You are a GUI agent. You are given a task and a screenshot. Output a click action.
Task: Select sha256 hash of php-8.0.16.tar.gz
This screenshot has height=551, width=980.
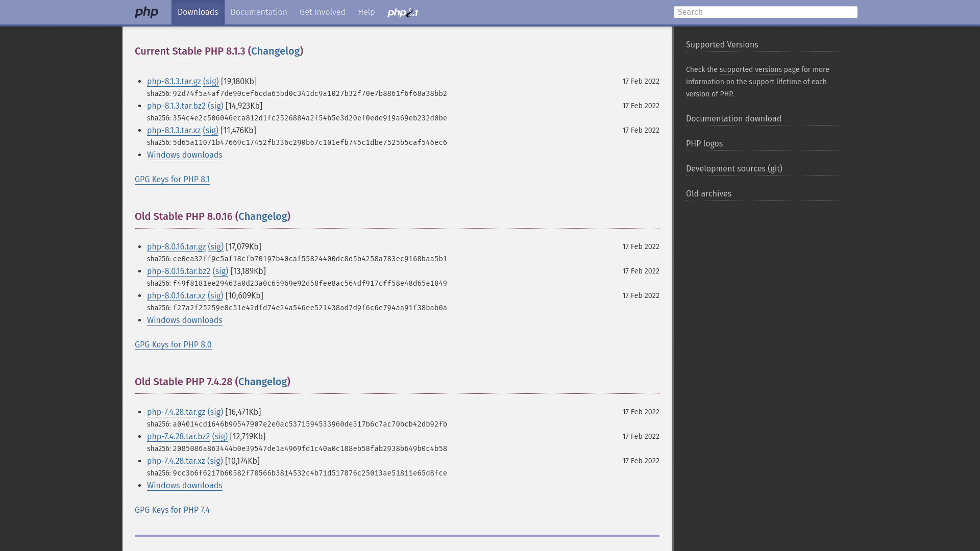click(310, 259)
